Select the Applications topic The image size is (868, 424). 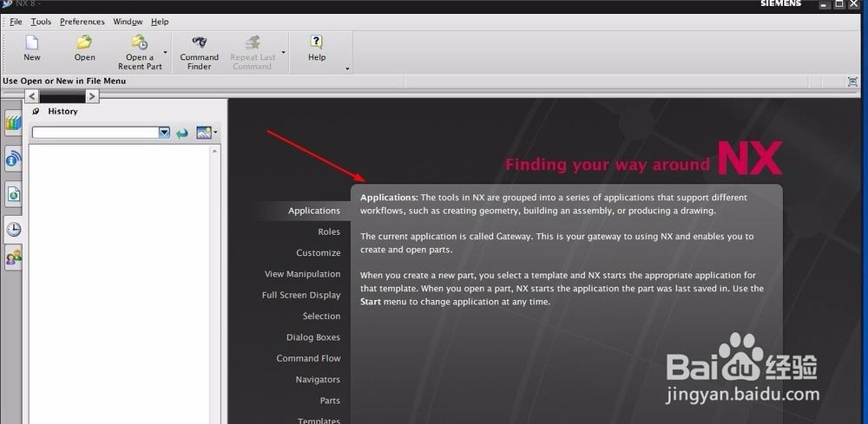click(314, 211)
